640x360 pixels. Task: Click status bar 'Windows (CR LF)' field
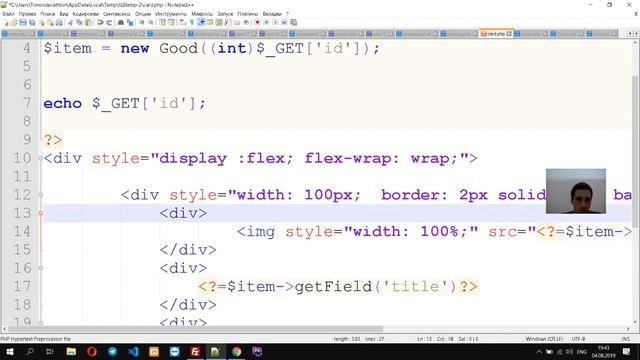(x=544, y=339)
